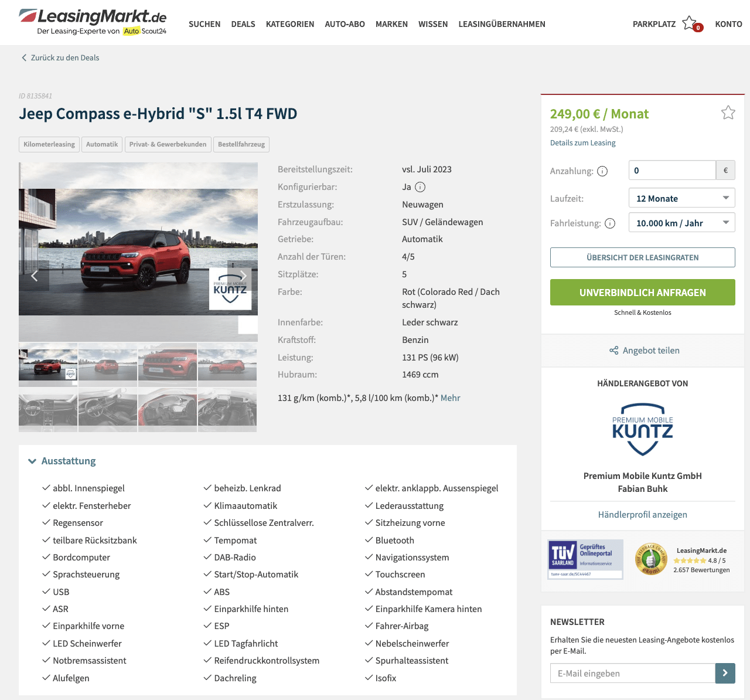Screen dimensions: 750x700
Task: Click the PARKPLATZ header link
Action: click(x=654, y=24)
